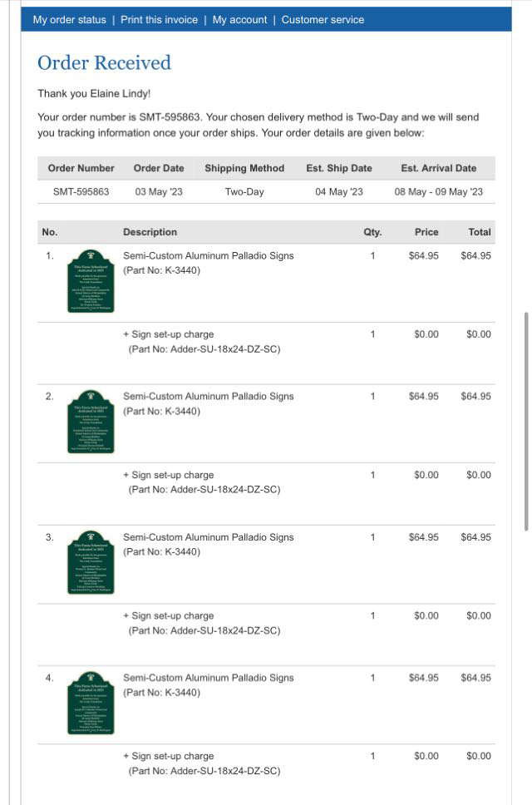Click the first Semi-Custom Aluminum Palladio Signs description

[x=208, y=255]
